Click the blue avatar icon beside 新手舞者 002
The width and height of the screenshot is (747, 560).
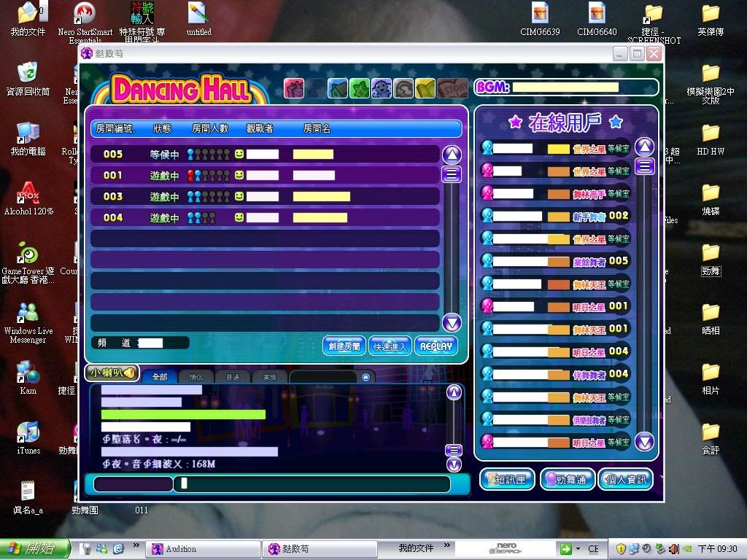(x=487, y=216)
